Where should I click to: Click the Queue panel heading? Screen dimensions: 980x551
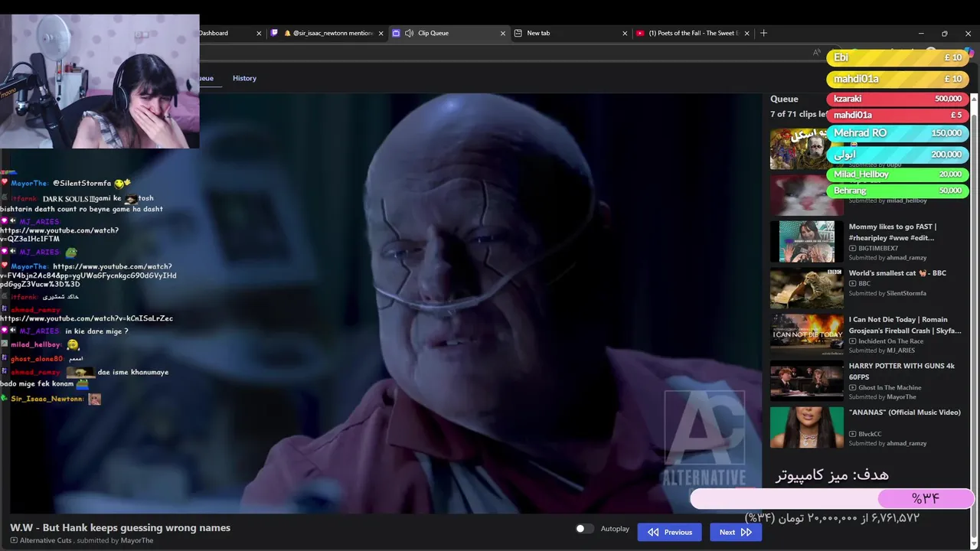tap(784, 99)
